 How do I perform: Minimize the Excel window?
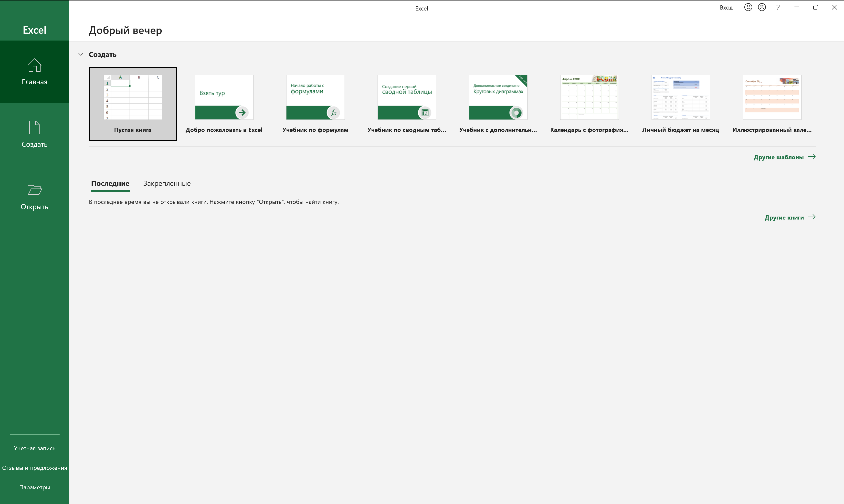point(797,7)
